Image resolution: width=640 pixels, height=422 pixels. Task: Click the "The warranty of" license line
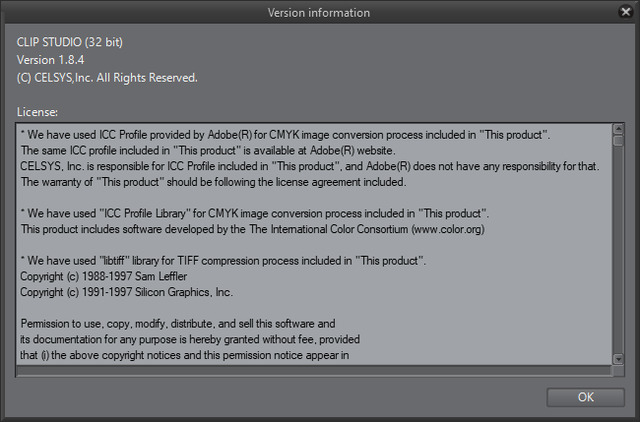[x=213, y=182]
